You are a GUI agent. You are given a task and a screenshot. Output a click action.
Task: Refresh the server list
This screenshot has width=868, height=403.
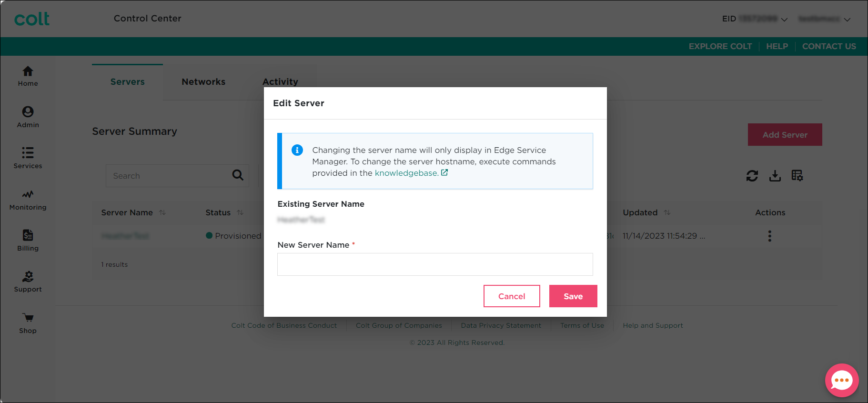pyautogui.click(x=752, y=176)
